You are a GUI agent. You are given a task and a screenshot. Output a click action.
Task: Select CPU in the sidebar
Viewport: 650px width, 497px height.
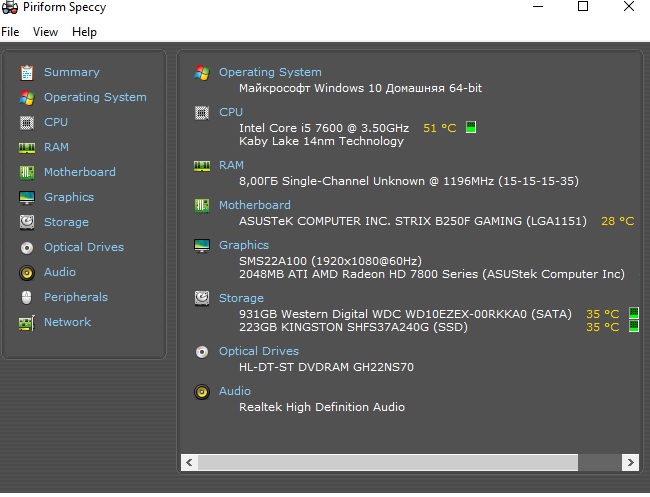[x=56, y=122]
